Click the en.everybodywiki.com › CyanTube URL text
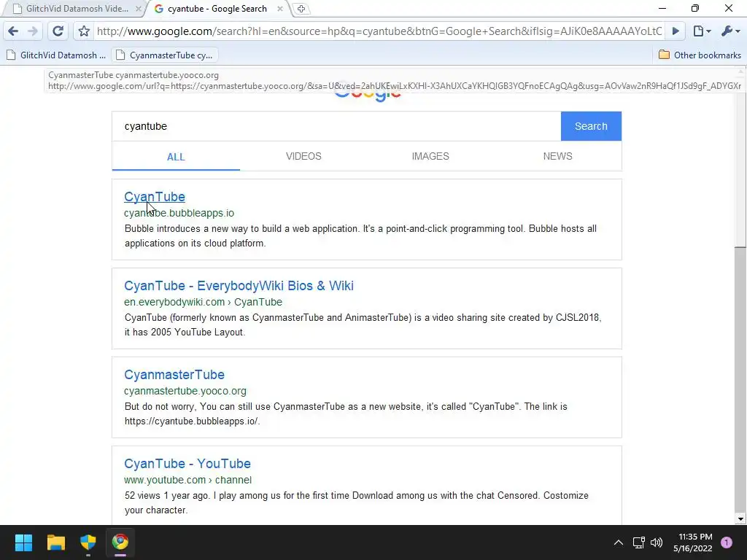Image resolution: width=747 pixels, height=560 pixels. pos(203,302)
